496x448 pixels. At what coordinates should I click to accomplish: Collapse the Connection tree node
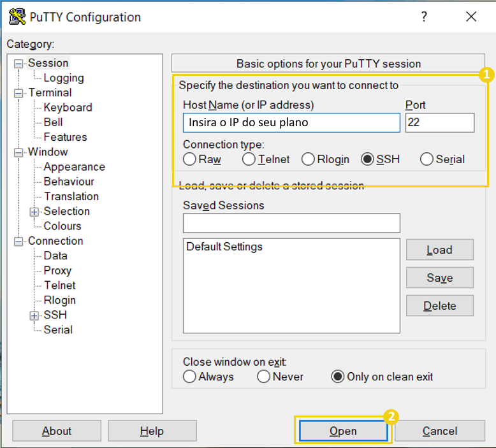pyautogui.click(x=18, y=242)
